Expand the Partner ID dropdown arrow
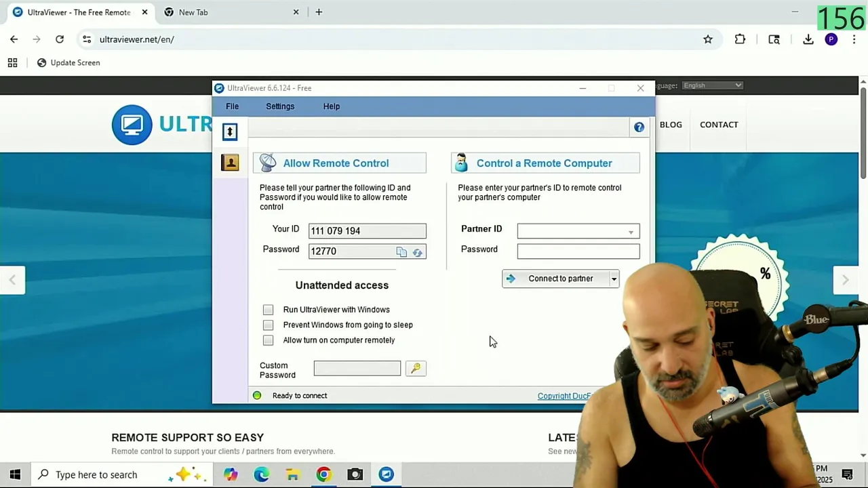This screenshot has width=868, height=488. click(631, 232)
